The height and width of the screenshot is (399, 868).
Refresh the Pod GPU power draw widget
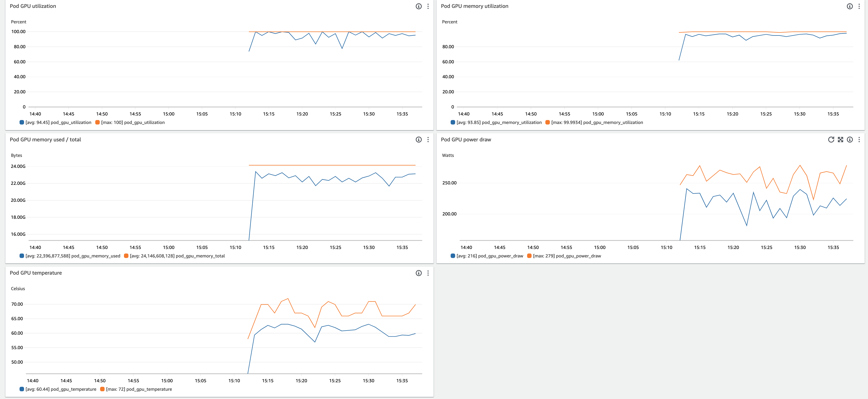[831, 140]
